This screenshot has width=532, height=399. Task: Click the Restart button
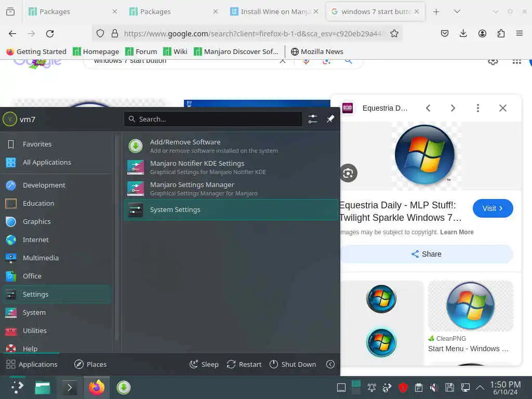244,364
